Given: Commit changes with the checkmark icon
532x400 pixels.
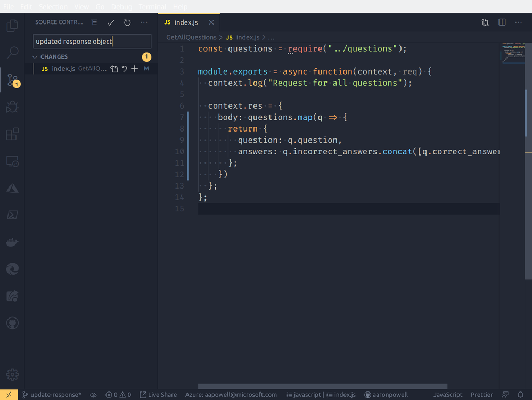Looking at the screenshot, I should (111, 22).
